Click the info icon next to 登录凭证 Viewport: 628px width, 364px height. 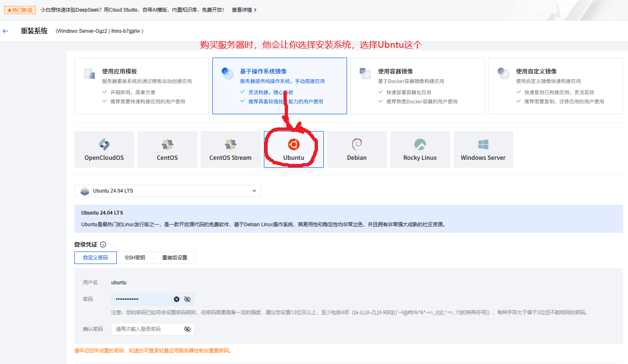coord(103,244)
